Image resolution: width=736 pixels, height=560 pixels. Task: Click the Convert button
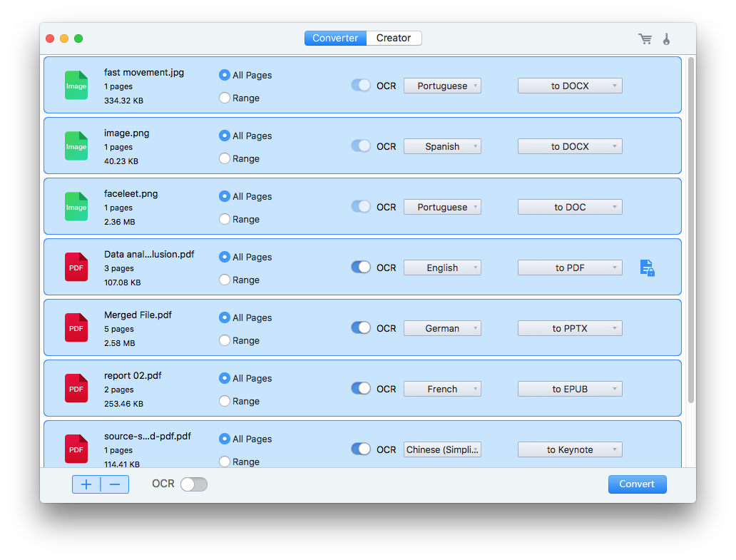click(637, 484)
